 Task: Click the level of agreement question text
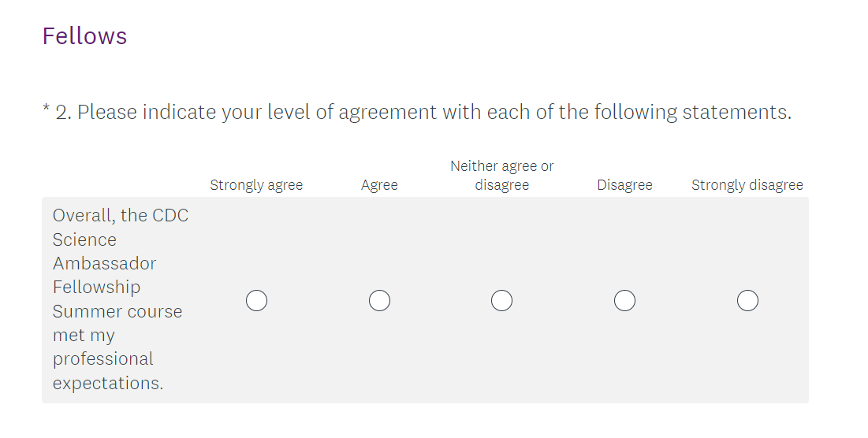pyautogui.click(x=434, y=113)
